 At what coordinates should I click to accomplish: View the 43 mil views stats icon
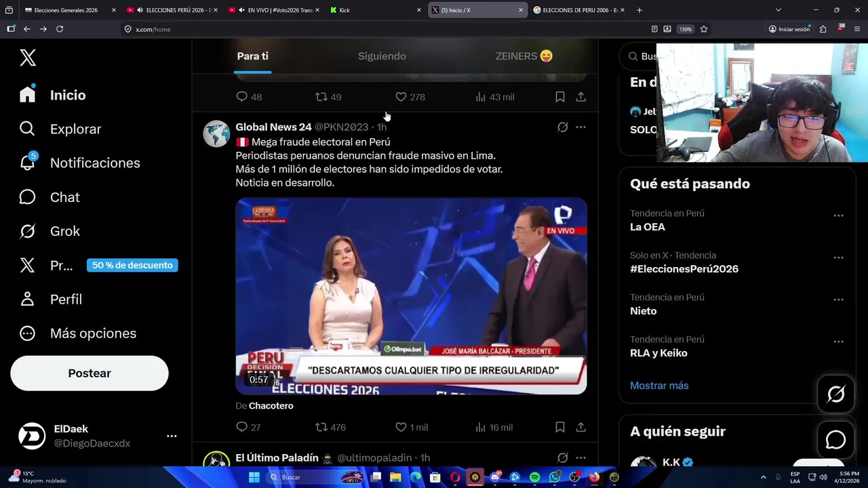(x=480, y=97)
